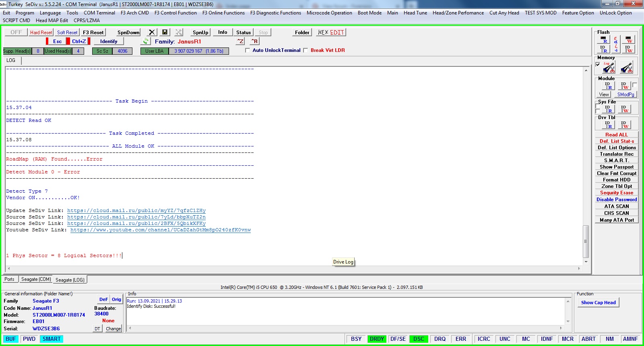Viewport: 644px width, 346px height.
Task: Click the SMART status indicator
Action: (x=52, y=339)
